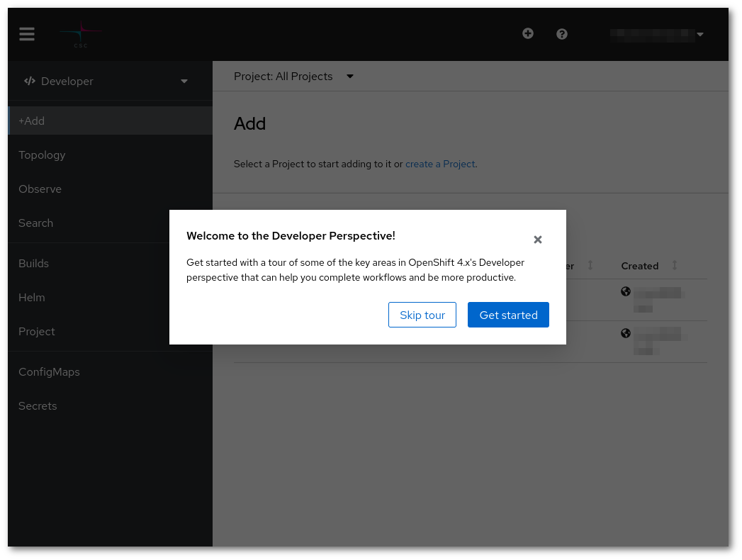Screen dimensions: 742x560
Task: Expand the Project: All Projects dropdown
Action: (x=293, y=77)
